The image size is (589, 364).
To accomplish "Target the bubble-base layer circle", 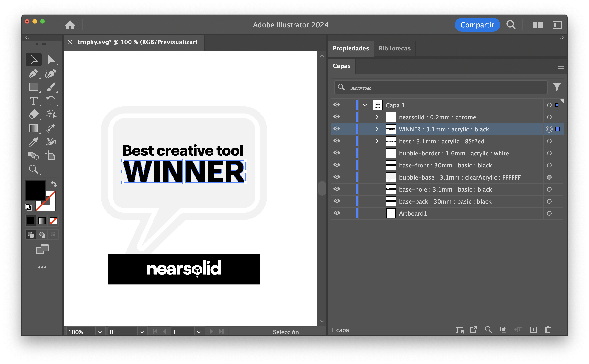I will click(549, 177).
